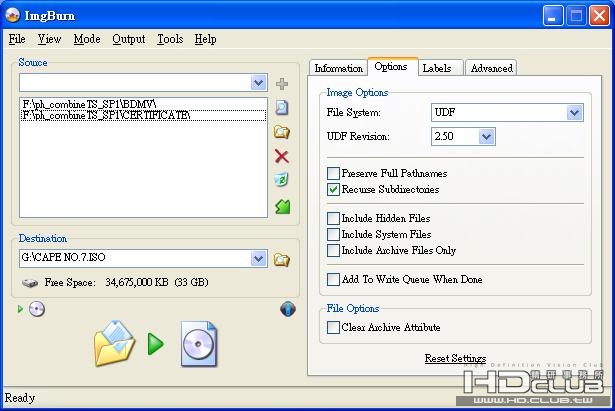615x411 pixels.
Task: Switch to the Labels tab
Action: 440,68
